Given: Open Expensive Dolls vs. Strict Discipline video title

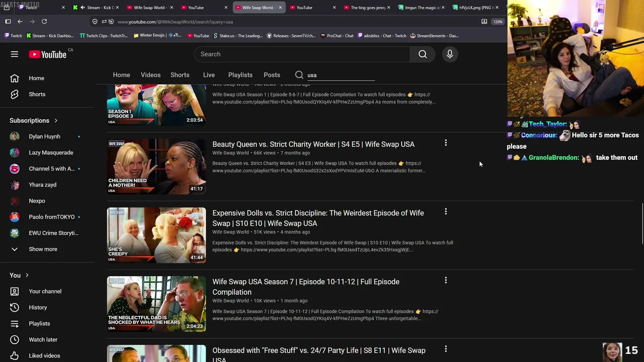Looking at the screenshot, I should click(318, 218).
